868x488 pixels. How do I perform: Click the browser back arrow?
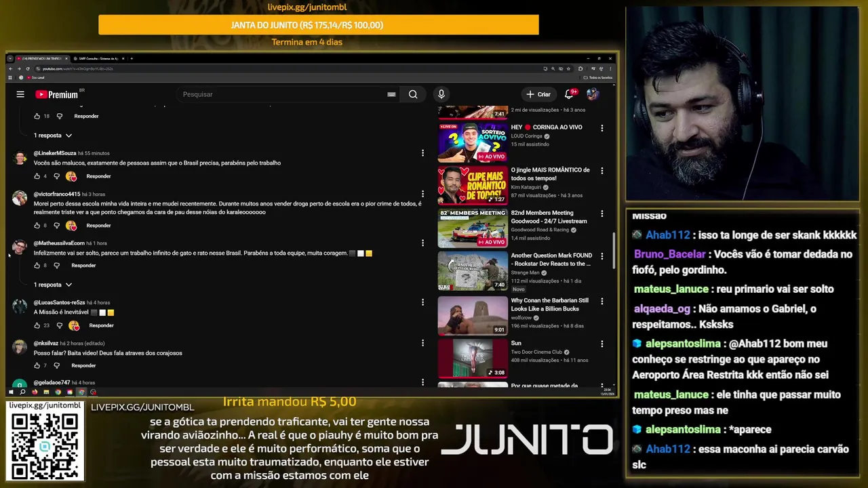[10, 68]
